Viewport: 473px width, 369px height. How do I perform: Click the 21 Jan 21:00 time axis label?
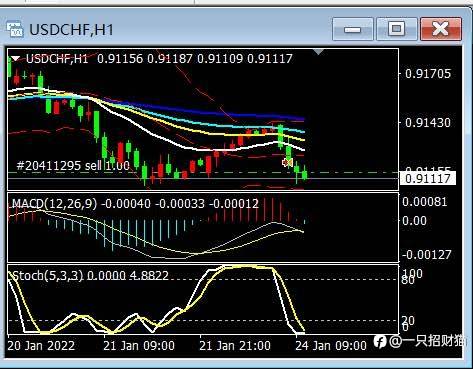[235, 346]
